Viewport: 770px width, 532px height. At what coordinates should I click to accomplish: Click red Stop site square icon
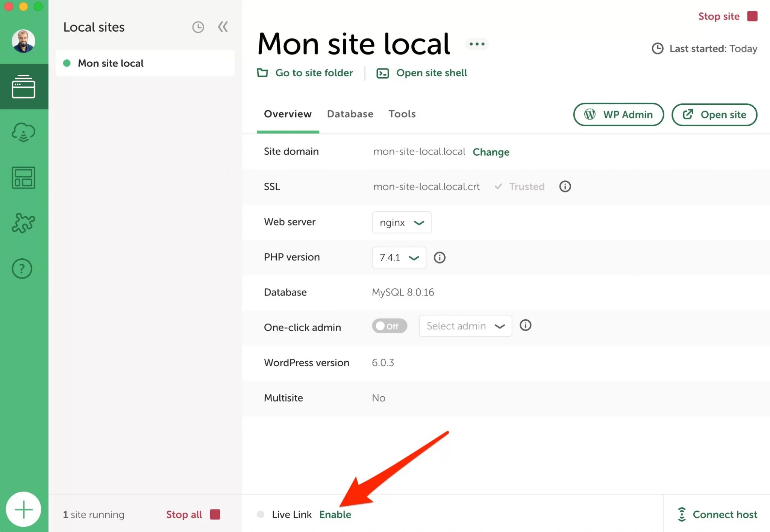tap(752, 16)
